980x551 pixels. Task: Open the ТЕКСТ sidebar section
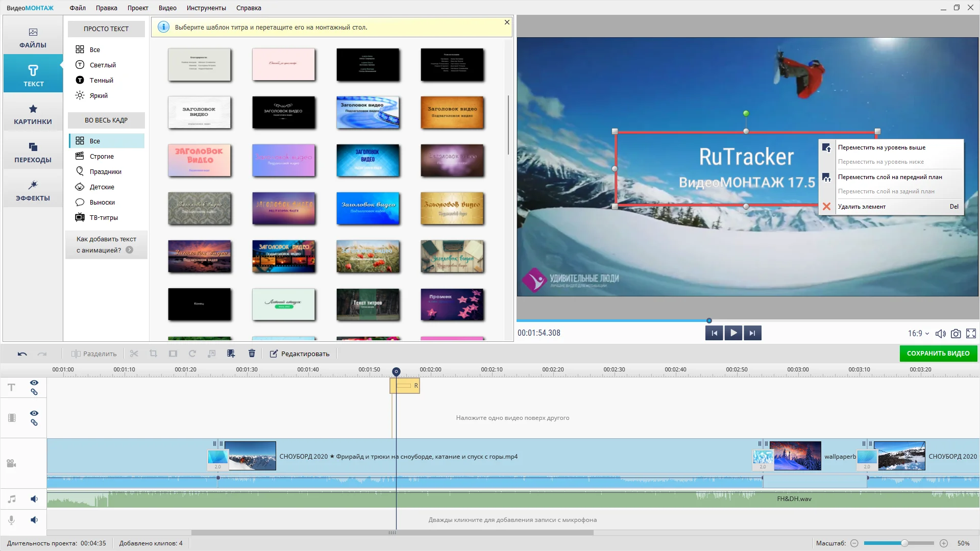tap(33, 74)
